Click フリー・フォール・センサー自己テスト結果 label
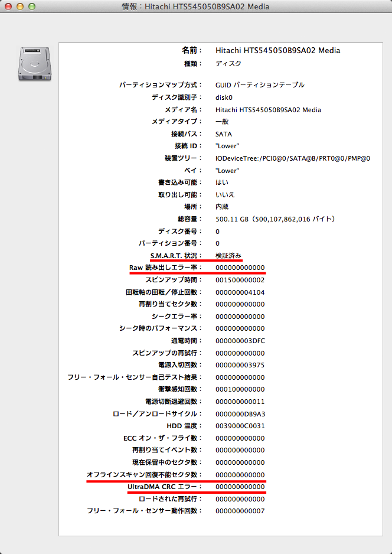 point(135,377)
